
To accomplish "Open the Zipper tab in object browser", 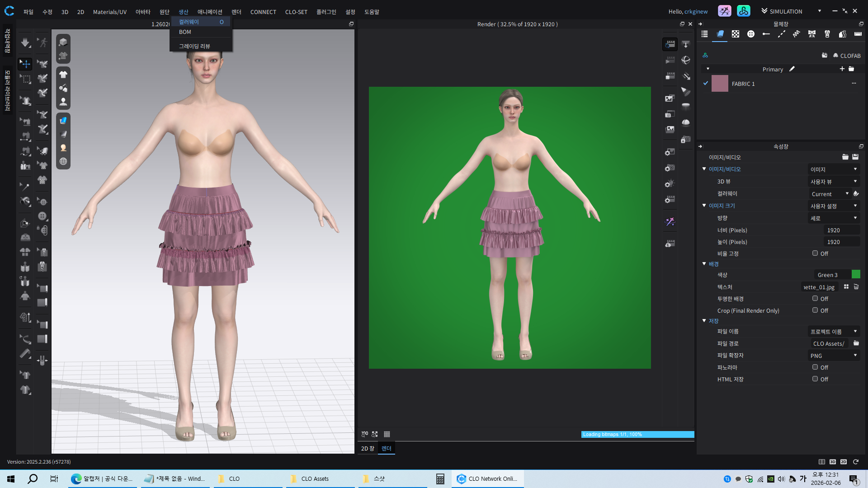I will (x=827, y=34).
